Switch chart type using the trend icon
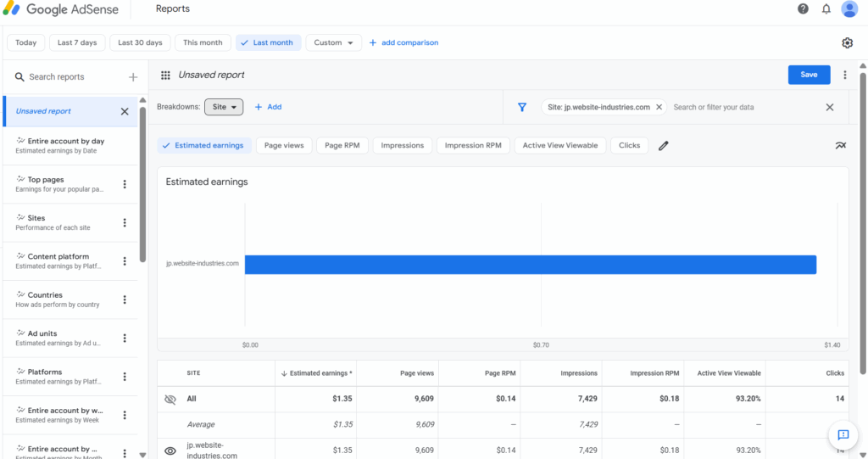This screenshot has height=459, width=868. (840, 146)
